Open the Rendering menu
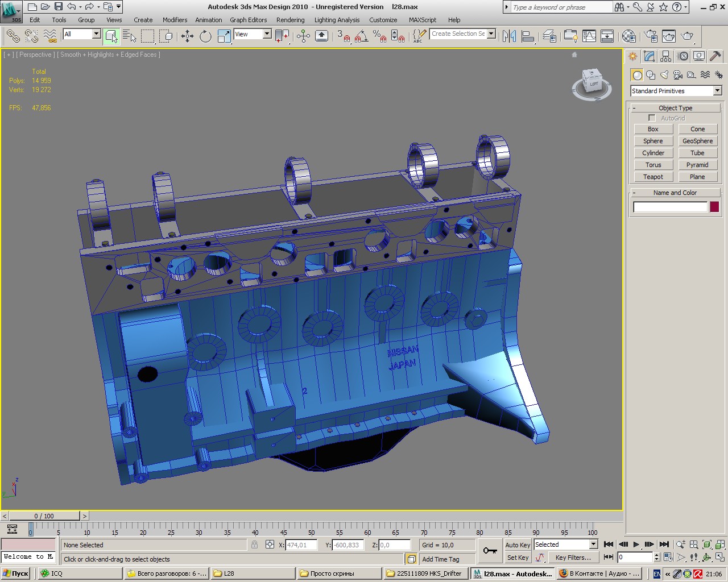This screenshot has height=582, width=728. pyautogui.click(x=290, y=20)
